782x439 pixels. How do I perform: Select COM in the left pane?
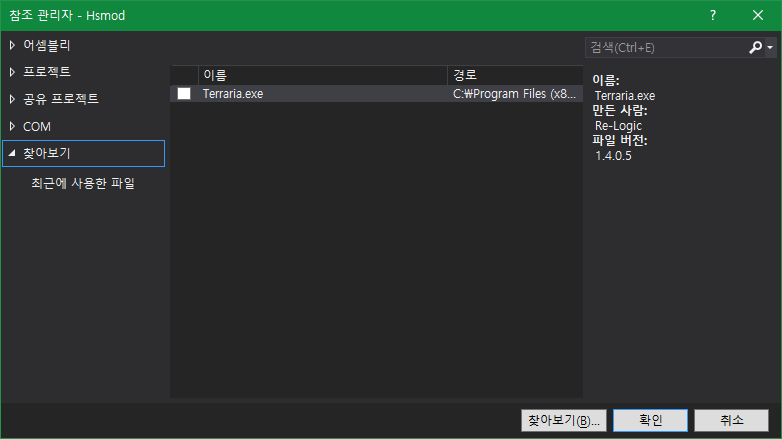click(37, 127)
